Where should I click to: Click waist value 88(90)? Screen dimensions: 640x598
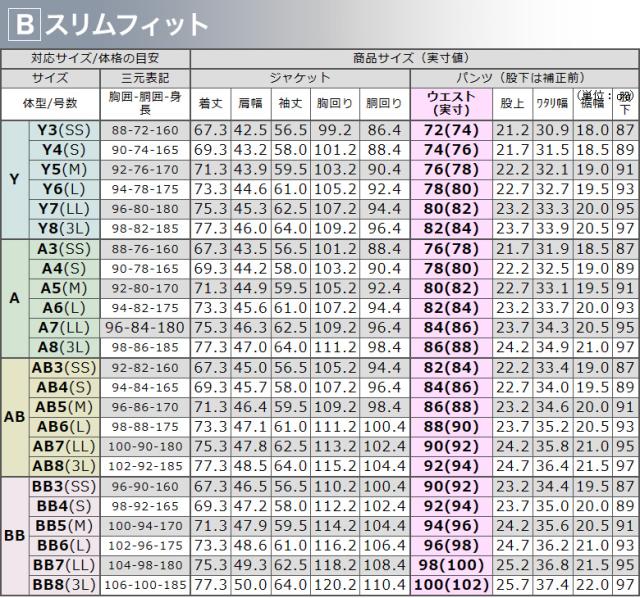click(x=451, y=427)
